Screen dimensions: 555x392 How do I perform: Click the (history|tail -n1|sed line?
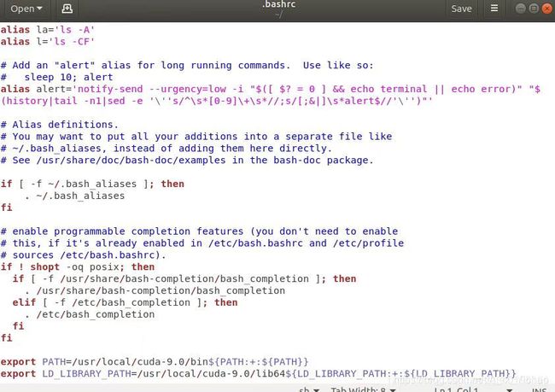(x=217, y=102)
